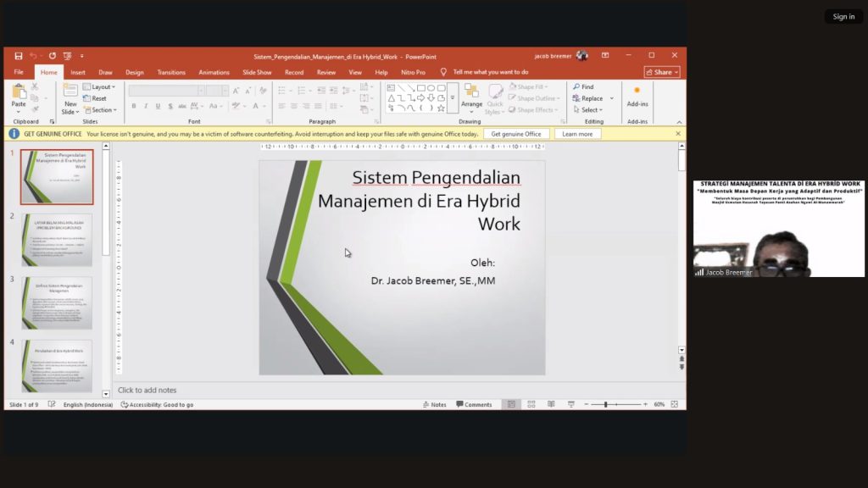The height and width of the screenshot is (488, 868).
Task: Toggle the Comments pane in status bar
Action: pyautogui.click(x=474, y=405)
